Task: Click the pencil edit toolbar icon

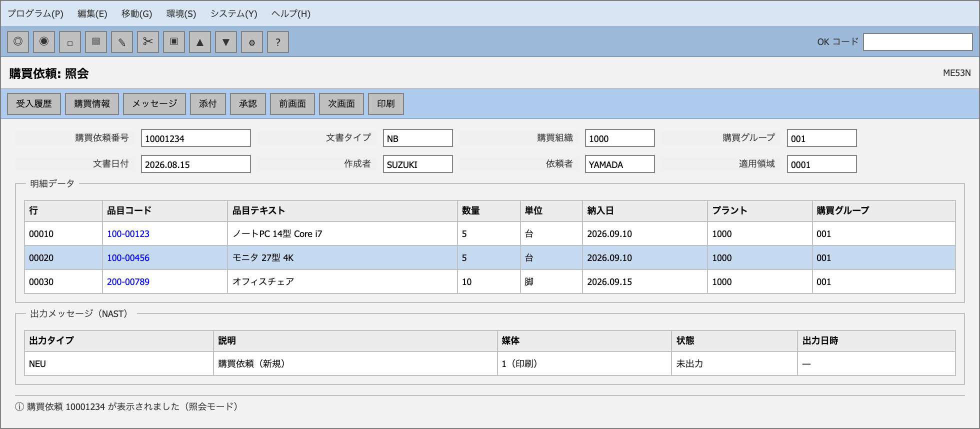Action: pos(122,42)
